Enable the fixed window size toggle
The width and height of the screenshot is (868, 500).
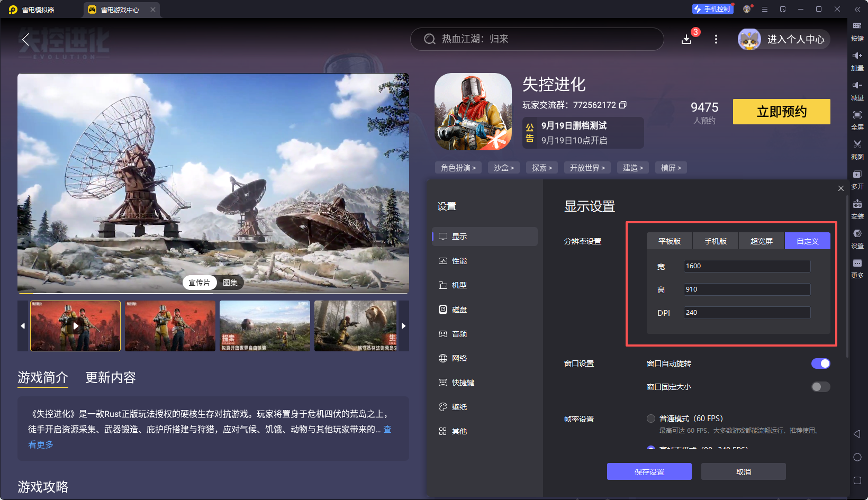(820, 387)
